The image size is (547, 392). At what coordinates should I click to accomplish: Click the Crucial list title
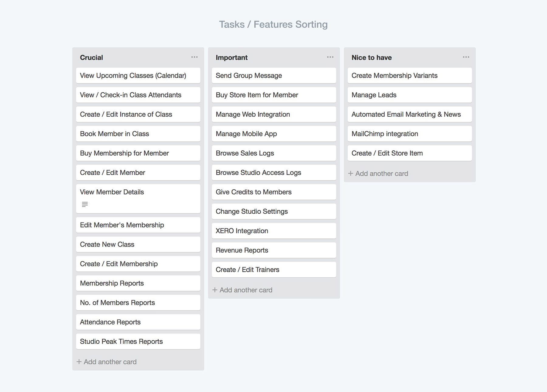tap(91, 57)
